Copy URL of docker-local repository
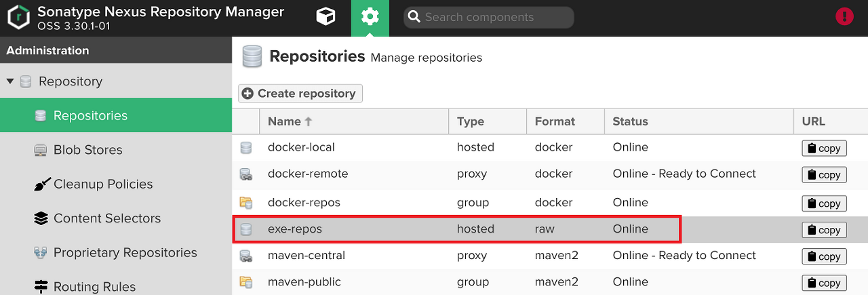This screenshot has width=868, height=295. click(x=824, y=149)
